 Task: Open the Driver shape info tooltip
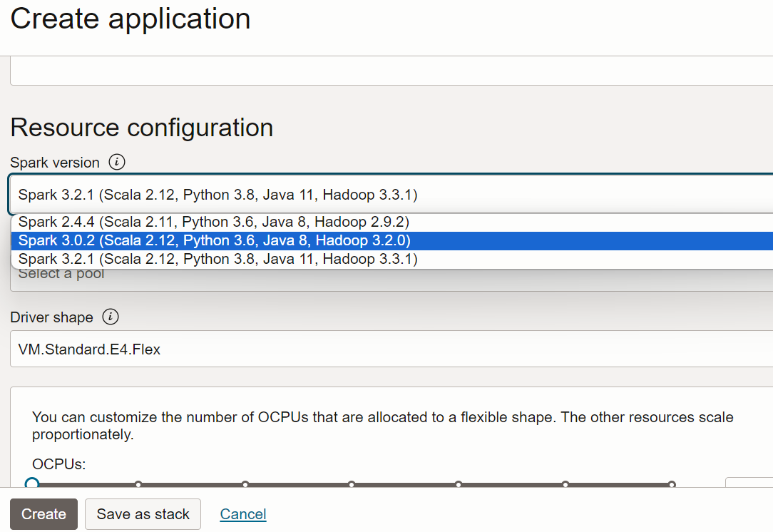click(111, 317)
